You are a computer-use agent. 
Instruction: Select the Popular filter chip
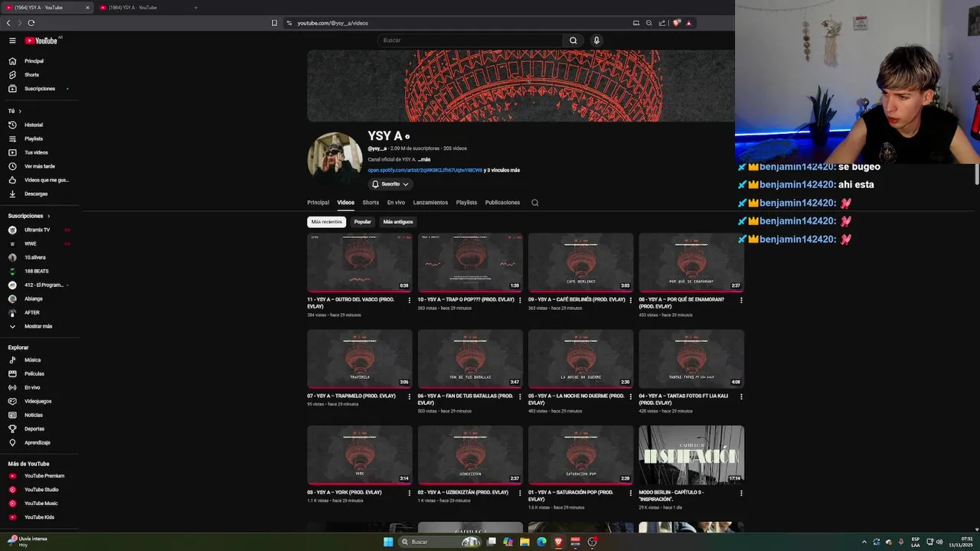(x=363, y=222)
